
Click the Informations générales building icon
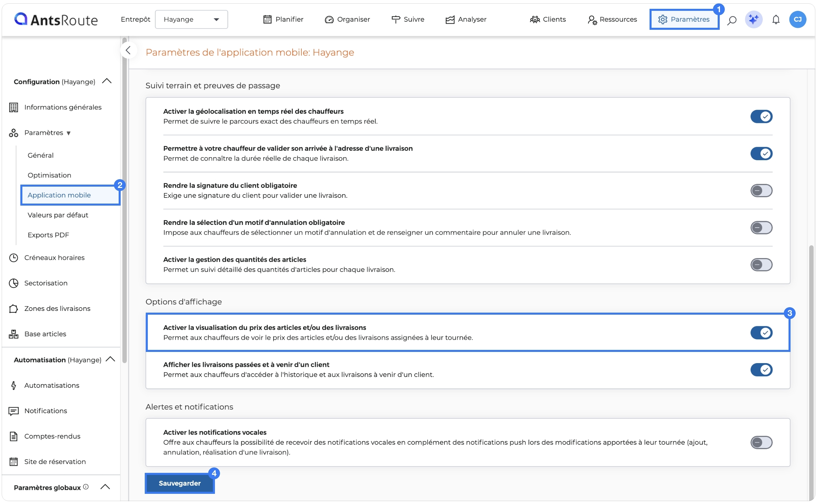pyautogui.click(x=14, y=107)
